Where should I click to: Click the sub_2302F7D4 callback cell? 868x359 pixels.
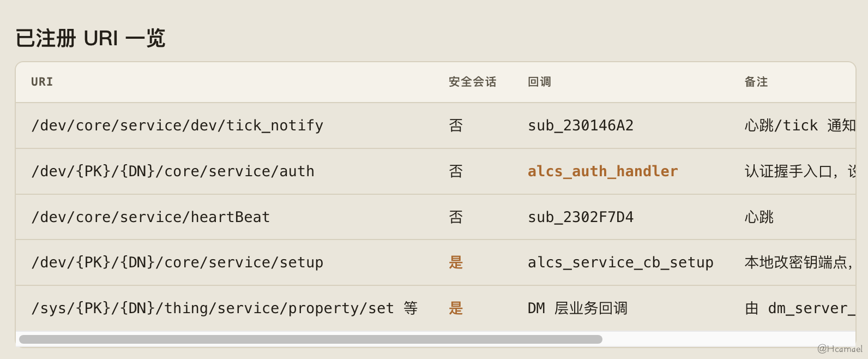581,217
